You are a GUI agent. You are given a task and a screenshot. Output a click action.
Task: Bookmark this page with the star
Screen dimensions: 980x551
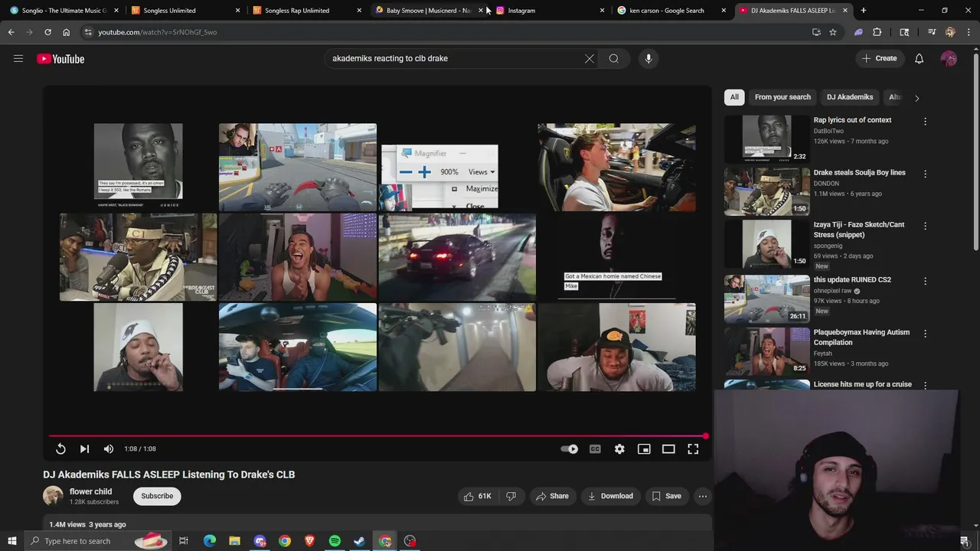tap(832, 32)
